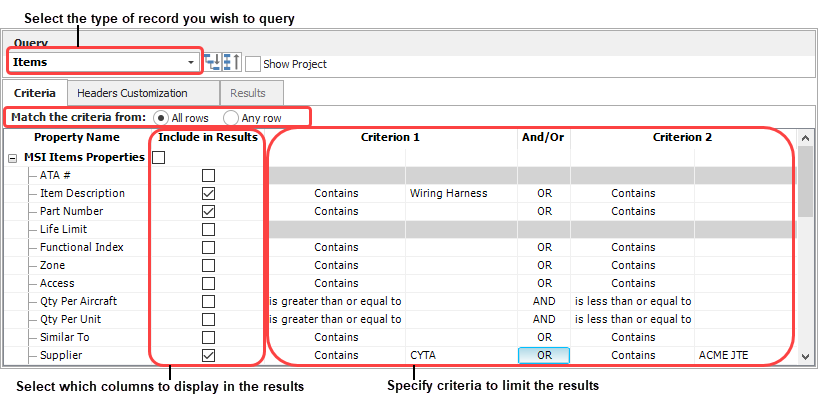Select the Any row radio button

pos(231,118)
